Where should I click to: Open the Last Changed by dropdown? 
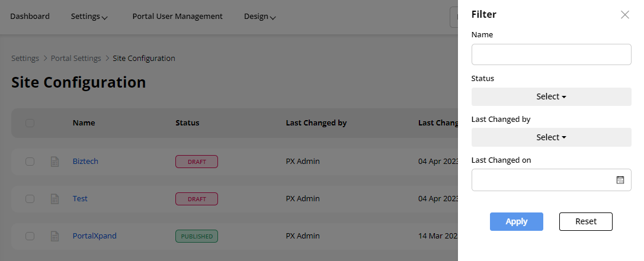(551, 137)
